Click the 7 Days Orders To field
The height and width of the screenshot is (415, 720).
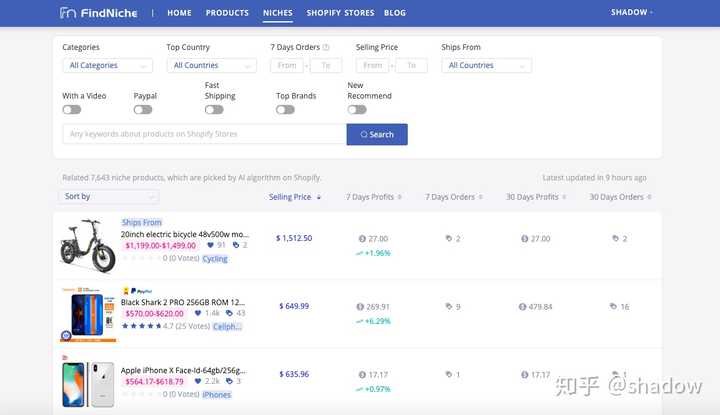(x=326, y=66)
